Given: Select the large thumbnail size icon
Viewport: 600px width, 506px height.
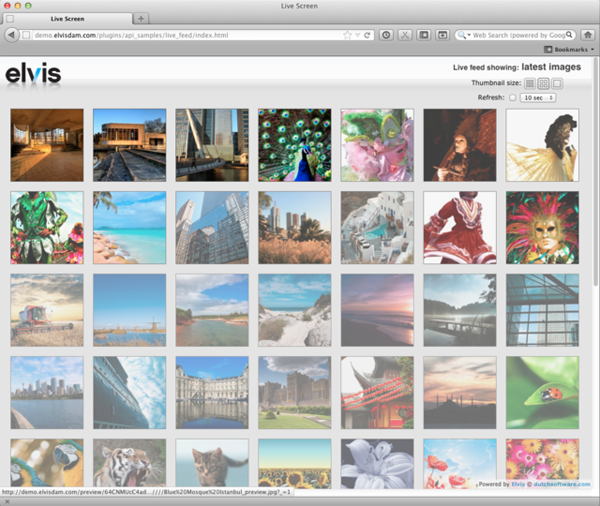Looking at the screenshot, I should [558, 83].
